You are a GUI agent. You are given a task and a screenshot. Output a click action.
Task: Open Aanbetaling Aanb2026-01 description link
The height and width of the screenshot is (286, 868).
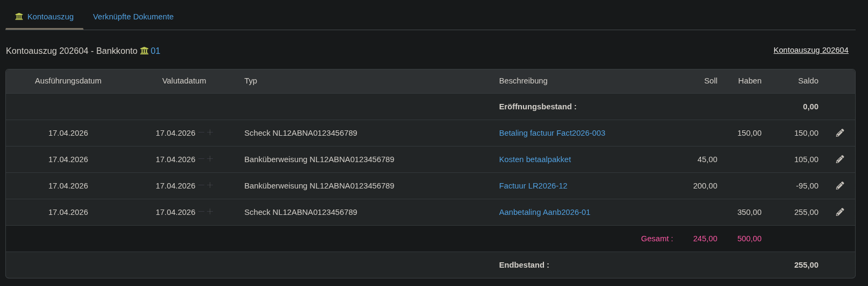[545, 212]
